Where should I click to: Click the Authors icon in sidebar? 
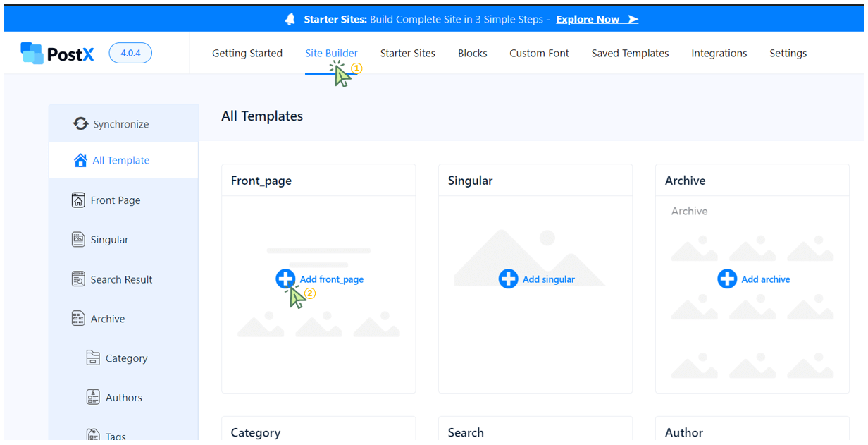93,398
